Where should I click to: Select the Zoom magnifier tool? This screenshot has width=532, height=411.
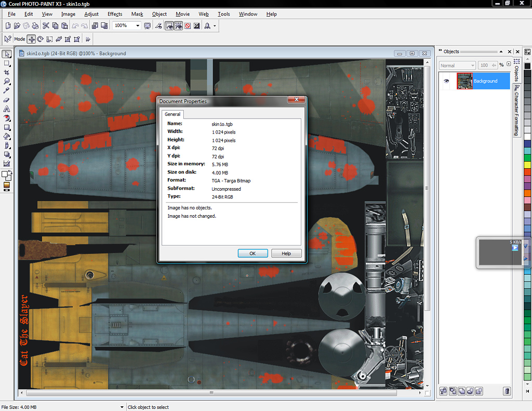tap(7, 82)
